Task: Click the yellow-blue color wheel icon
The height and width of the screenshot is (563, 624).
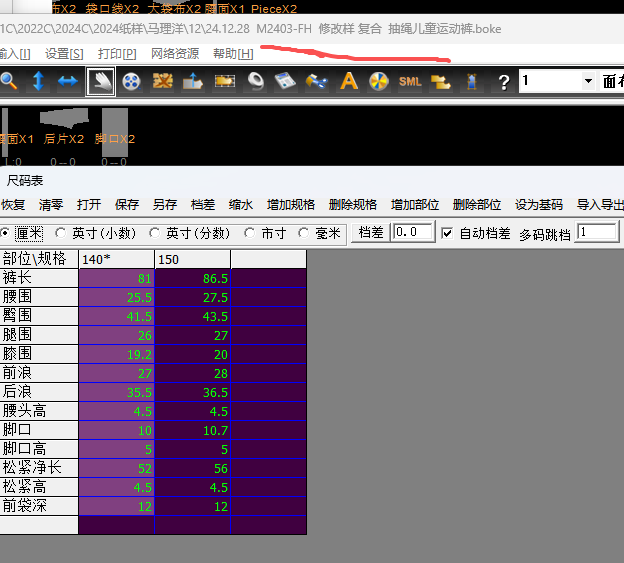Action: 379,81
